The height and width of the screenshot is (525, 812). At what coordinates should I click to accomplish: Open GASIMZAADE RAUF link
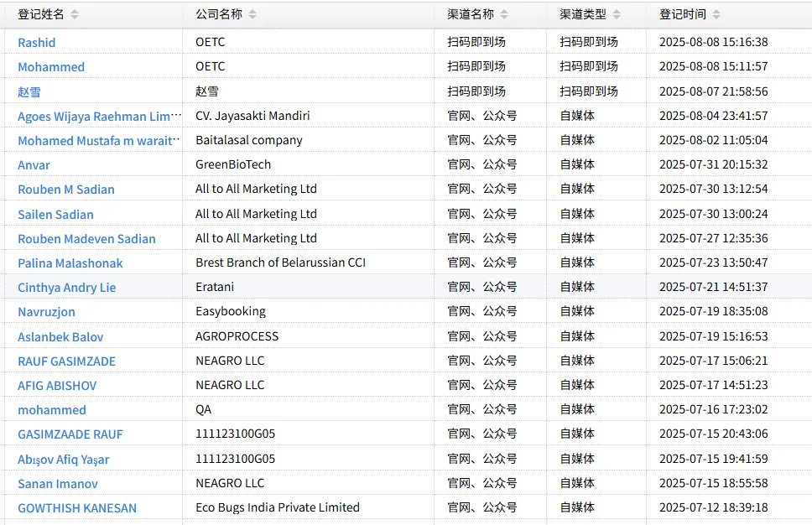pyautogui.click(x=70, y=434)
